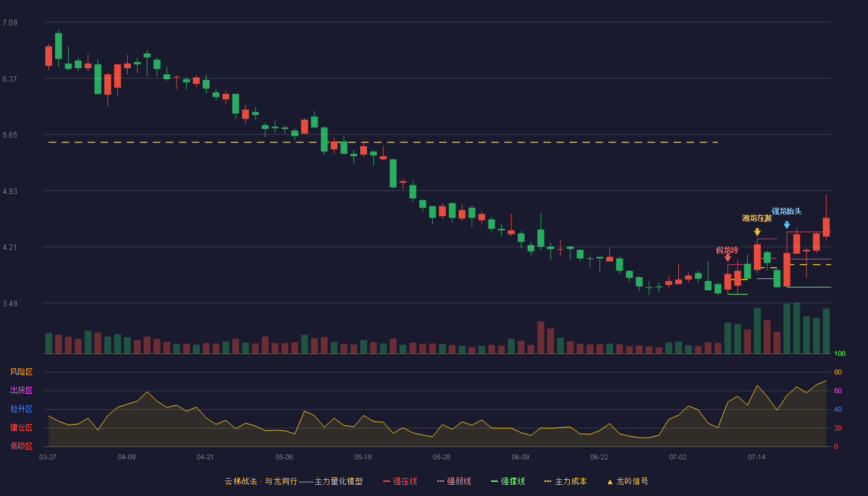Click the 06-09 date label
The height and width of the screenshot is (496, 868).
click(520, 457)
